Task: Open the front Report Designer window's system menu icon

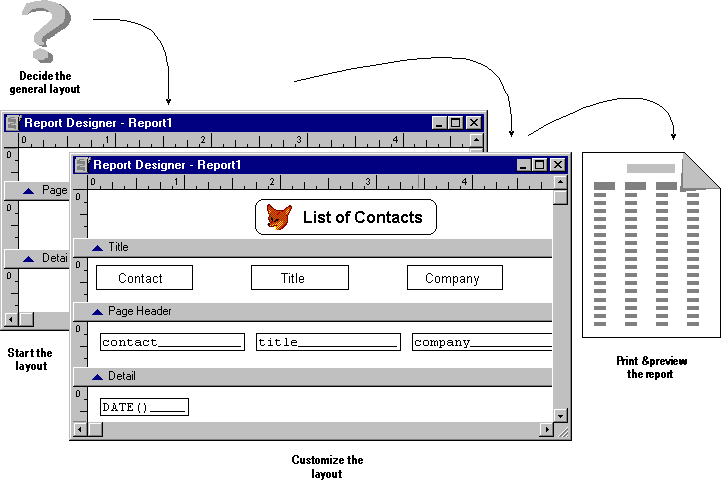Action: [x=82, y=165]
